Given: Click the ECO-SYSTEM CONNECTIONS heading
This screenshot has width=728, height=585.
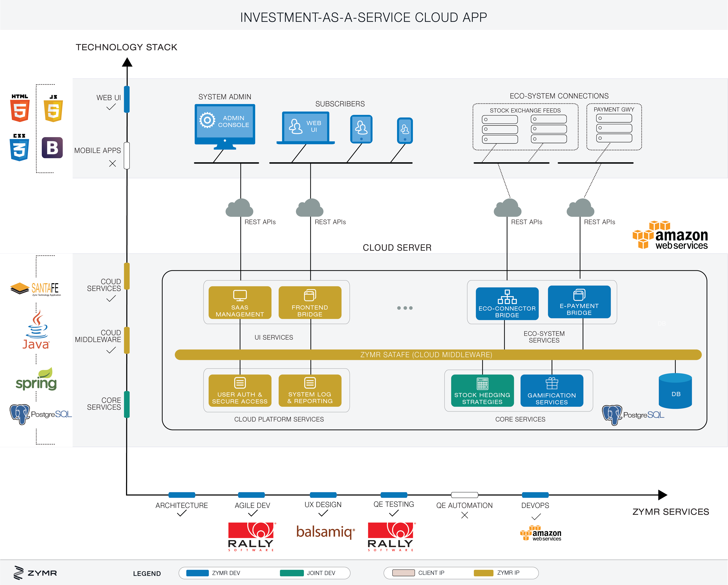Looking at the screenshot, I should tap(559, 96).
